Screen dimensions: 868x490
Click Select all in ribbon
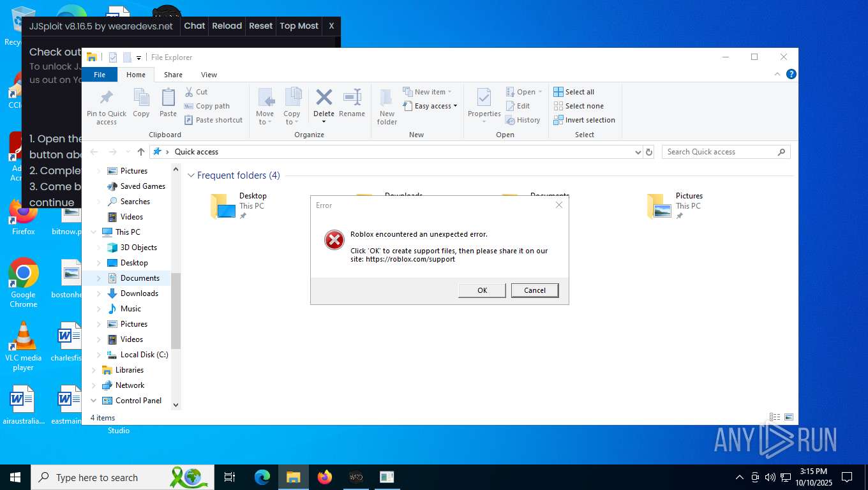tap(573, 92)
